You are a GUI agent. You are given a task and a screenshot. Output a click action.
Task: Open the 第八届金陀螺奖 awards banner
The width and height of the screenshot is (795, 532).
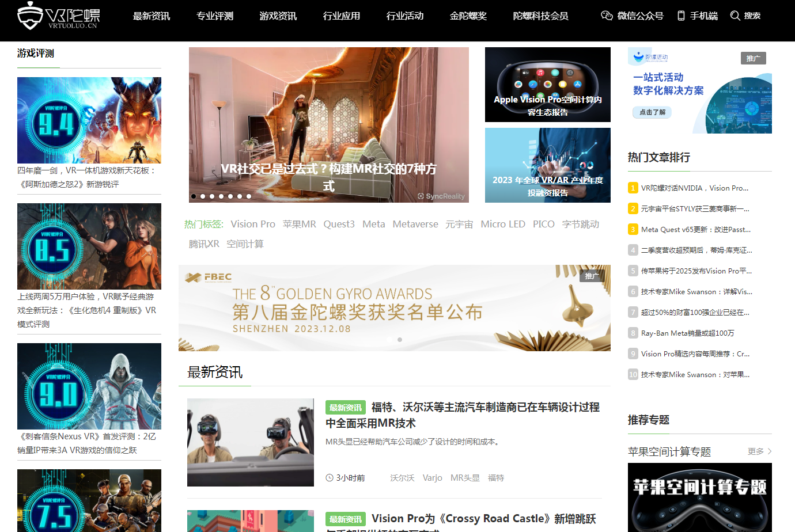click(x=395, y=308)
